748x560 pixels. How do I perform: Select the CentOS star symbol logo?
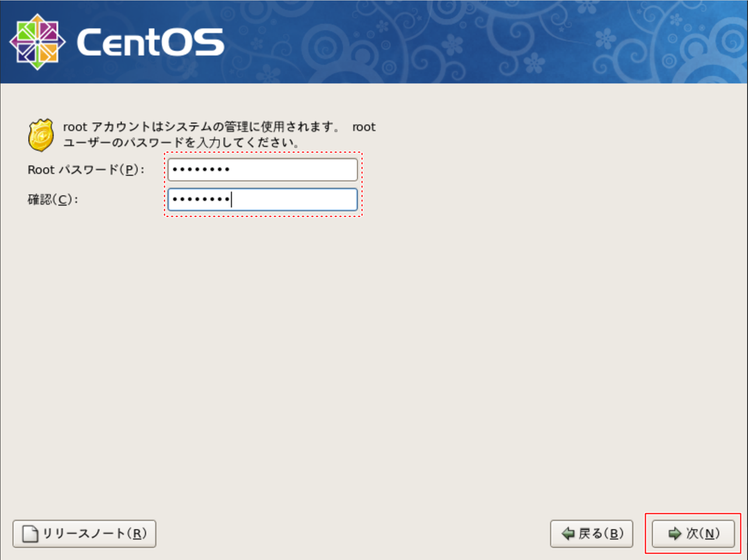tap(37, 41)
